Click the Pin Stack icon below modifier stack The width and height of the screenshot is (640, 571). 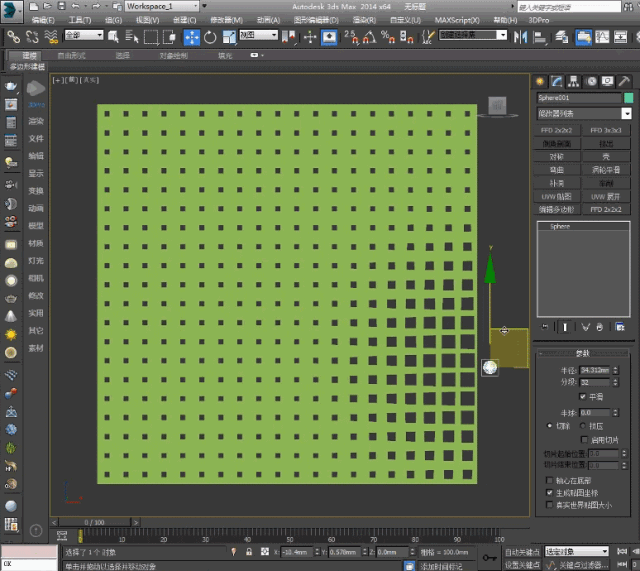[x=545, y=327]
